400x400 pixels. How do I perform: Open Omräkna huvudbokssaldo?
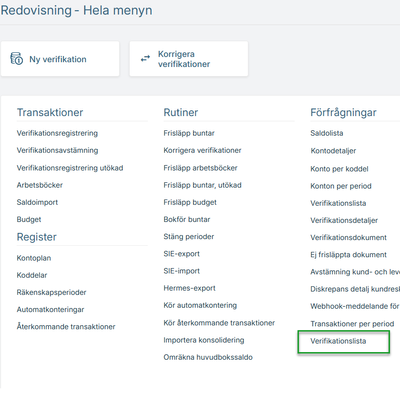pyautogui.click(x=208, y=357)
